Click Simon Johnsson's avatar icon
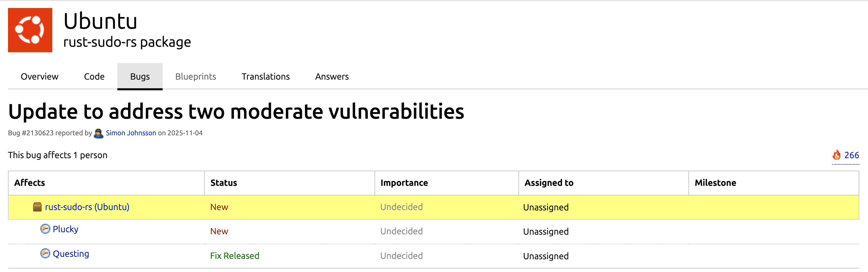 pos(99,133)
